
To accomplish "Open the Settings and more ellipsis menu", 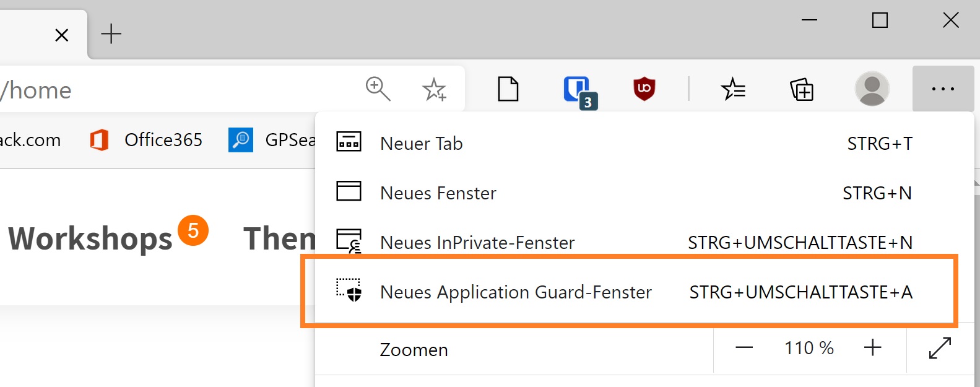I will (x=943, y=89).
